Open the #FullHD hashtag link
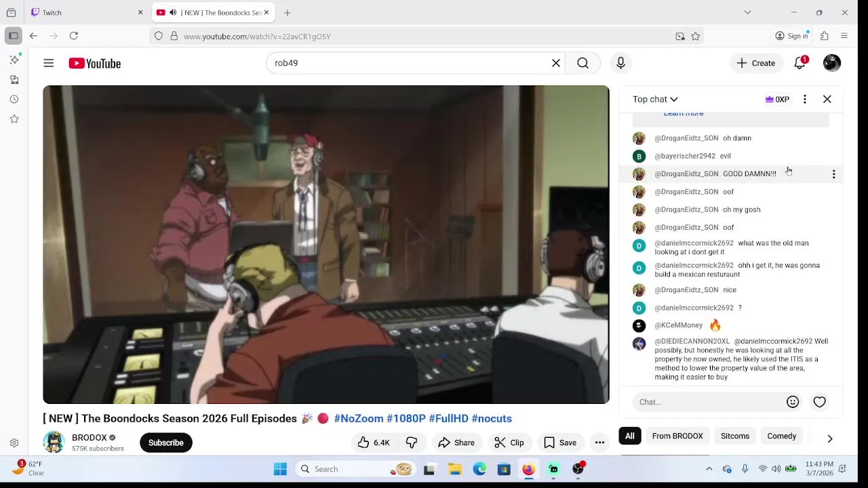 (x=449, y=419)
